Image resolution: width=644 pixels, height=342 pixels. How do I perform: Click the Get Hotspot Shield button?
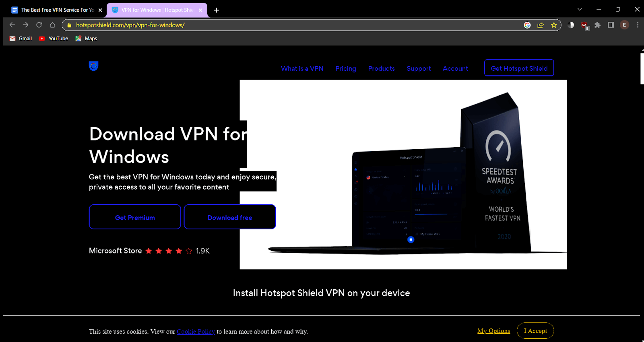(x=519, y=68)
